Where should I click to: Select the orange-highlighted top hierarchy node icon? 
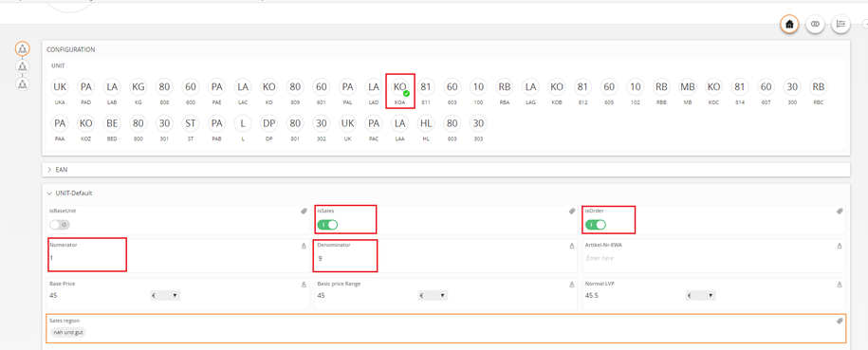[x=22, y=48]
